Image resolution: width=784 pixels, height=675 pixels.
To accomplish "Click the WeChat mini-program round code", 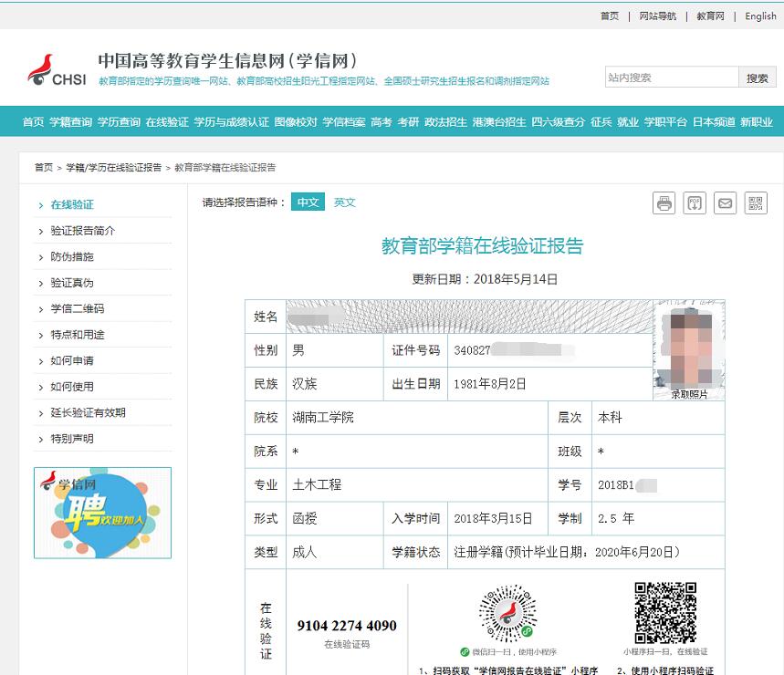I will [x=508, y=613].
